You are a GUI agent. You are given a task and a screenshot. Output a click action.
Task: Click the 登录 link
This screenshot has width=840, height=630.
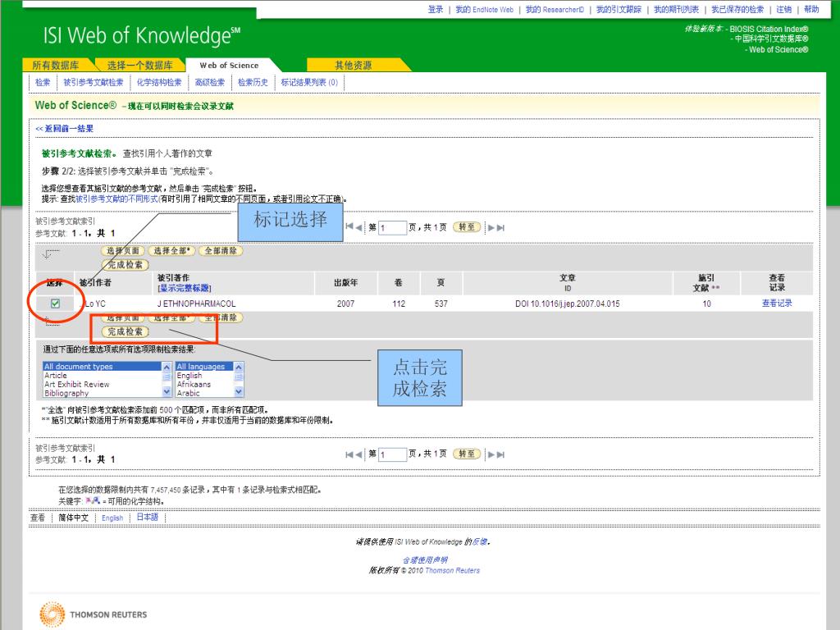coord(436,9)
